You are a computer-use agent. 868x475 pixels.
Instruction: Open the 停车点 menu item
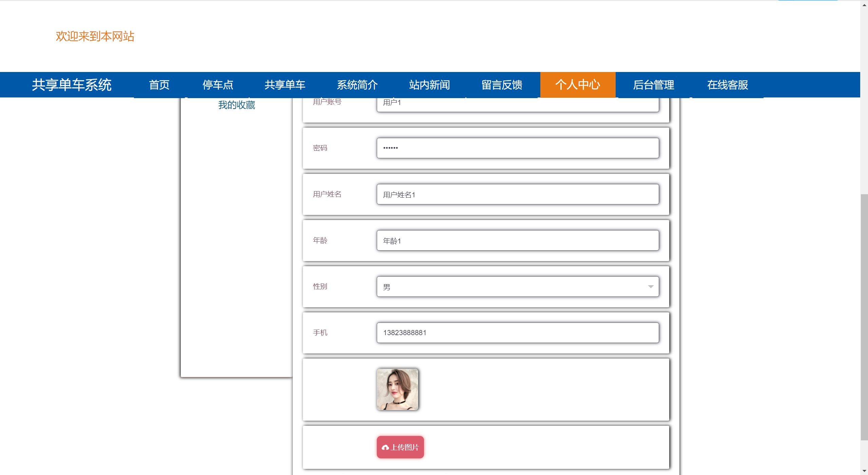[218, 85]
